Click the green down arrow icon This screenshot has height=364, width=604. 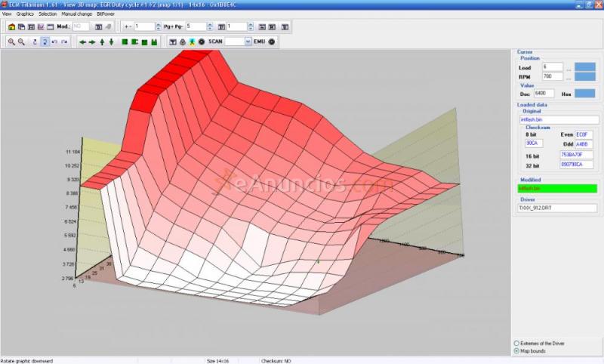coord(112,42)
